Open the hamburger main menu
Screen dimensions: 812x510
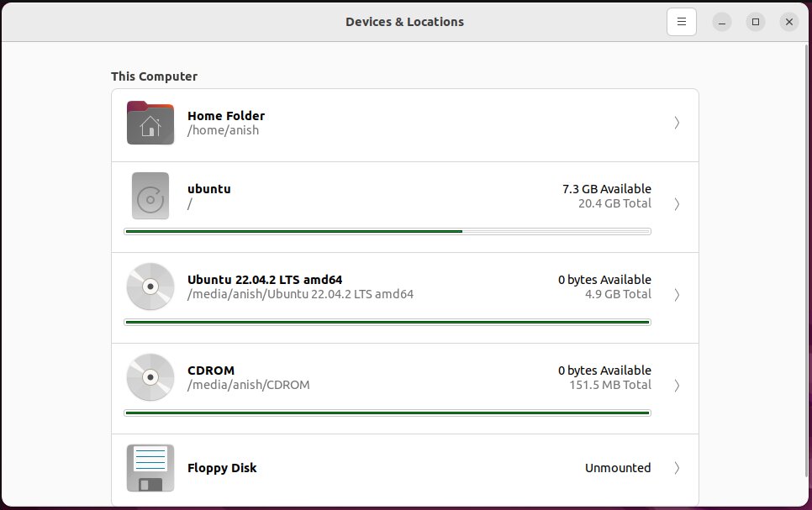pos(682,22)
